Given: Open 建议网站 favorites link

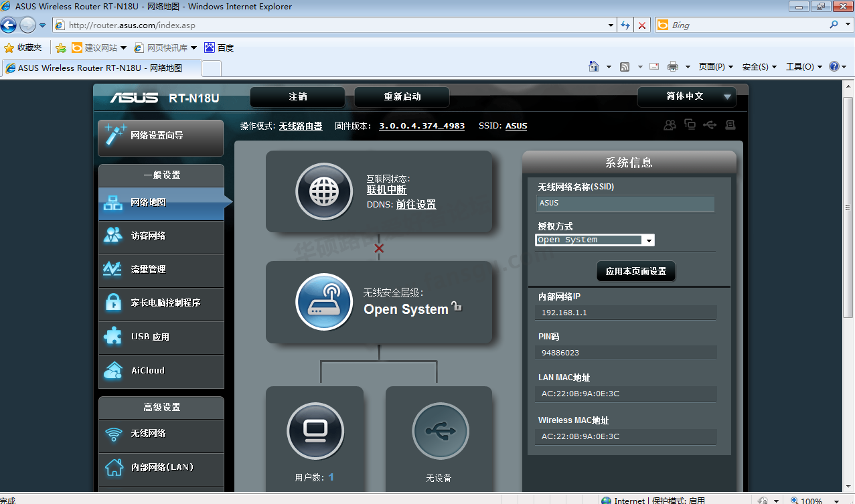Looking at the screenshot, I should coord(98,48).
